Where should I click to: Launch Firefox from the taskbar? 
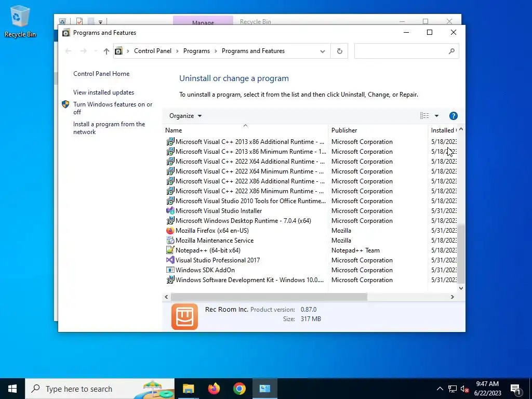(x=214, y=389)
